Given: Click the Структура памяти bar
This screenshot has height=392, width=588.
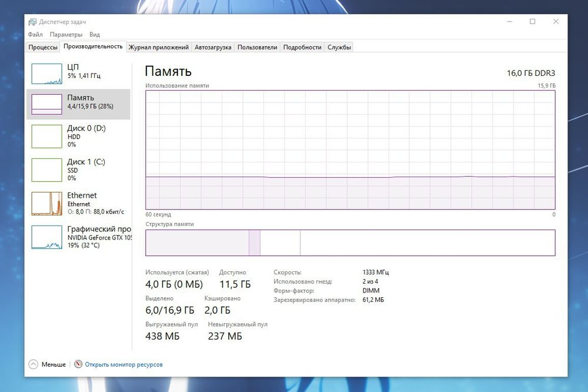Looking at the screenshot, I should click(350, 243).
